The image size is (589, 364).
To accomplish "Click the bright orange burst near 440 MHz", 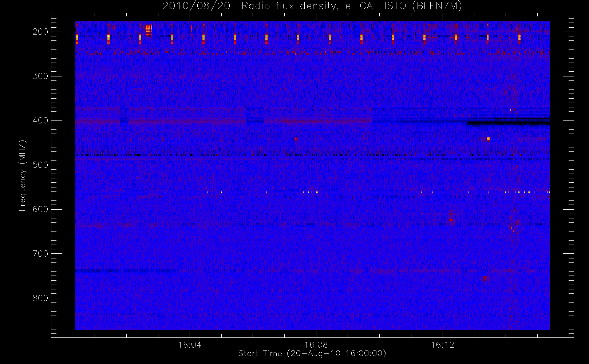I will [x=488, y=138].
